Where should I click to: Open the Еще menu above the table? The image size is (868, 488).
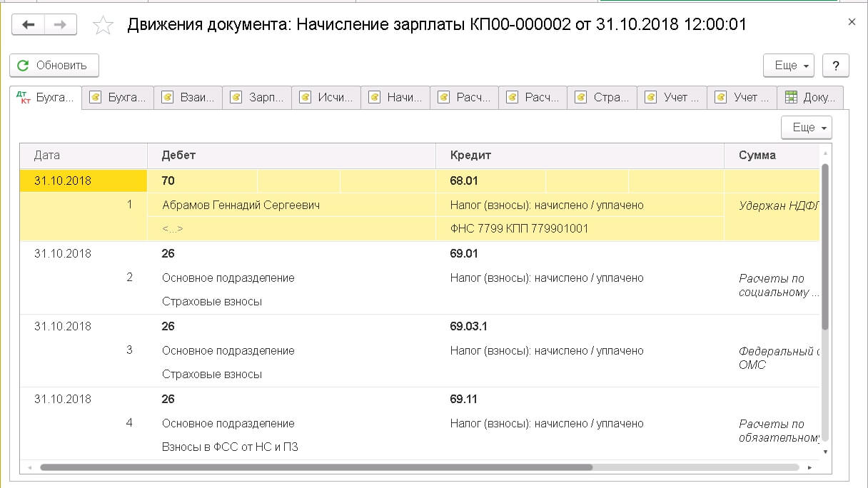(807, 127)
